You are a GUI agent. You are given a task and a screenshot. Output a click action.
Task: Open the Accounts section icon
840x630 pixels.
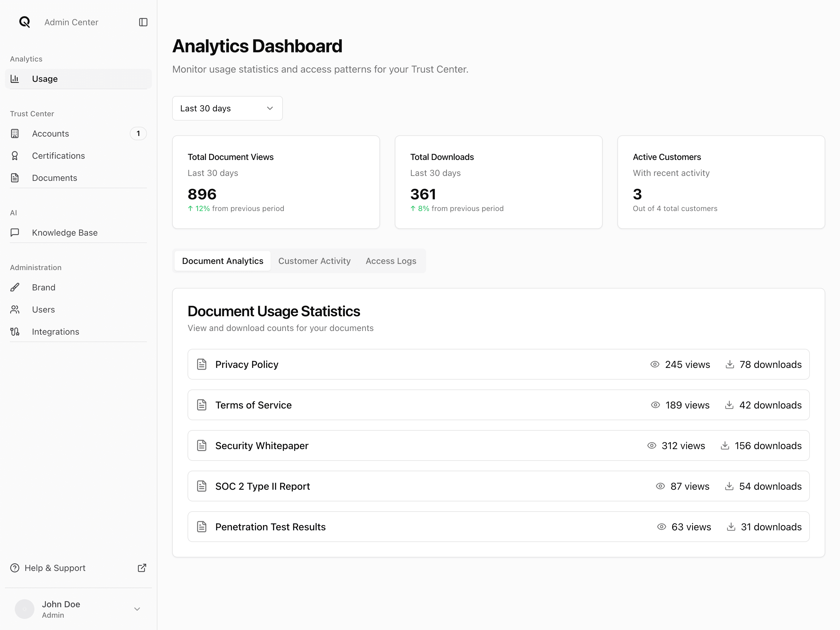(x=15, y=134)
